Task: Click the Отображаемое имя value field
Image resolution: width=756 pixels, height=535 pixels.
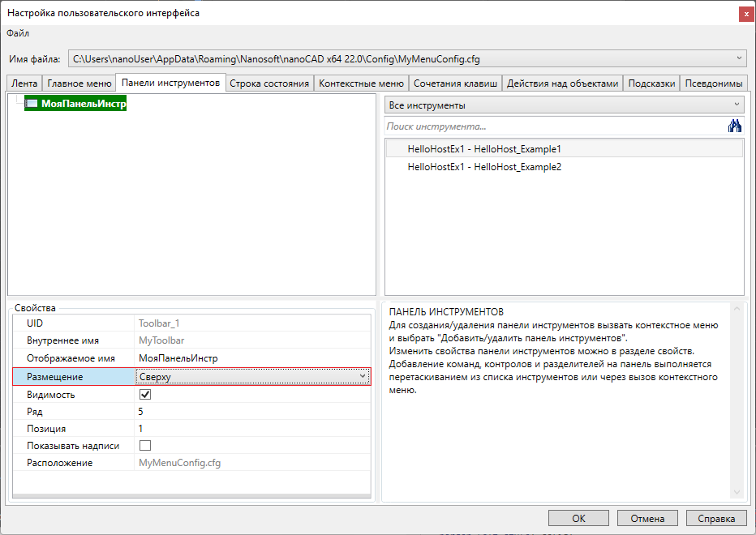Action: pyautogui.click(x=251, y=358)
